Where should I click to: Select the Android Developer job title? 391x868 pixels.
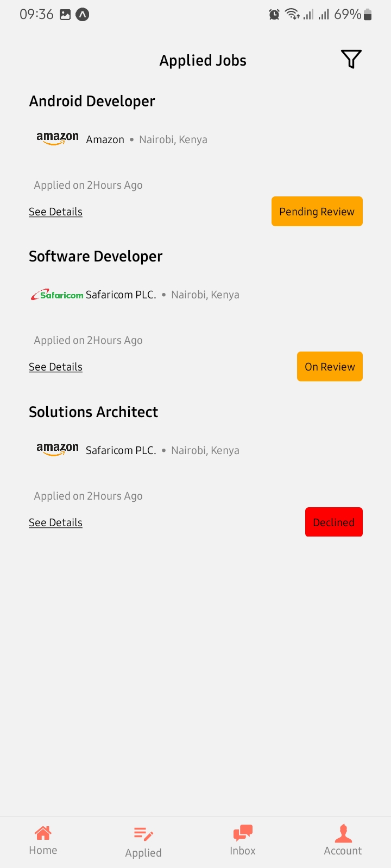pos(92,101)
